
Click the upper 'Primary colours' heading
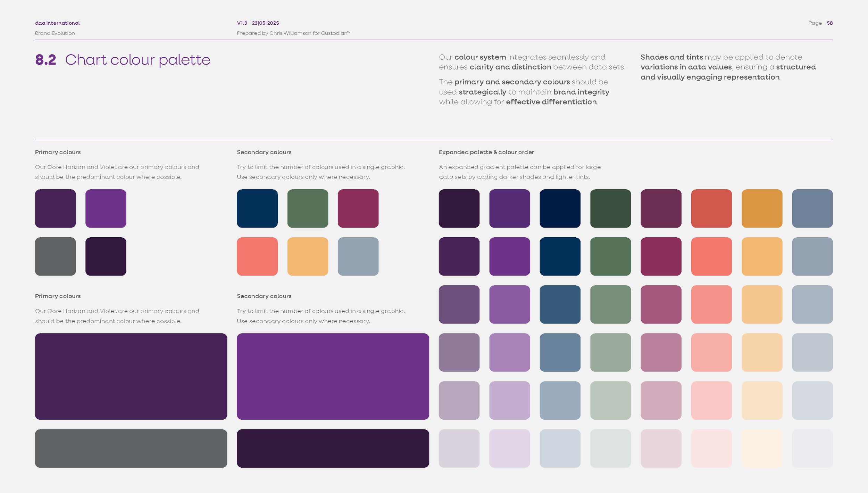pos(58,152)
